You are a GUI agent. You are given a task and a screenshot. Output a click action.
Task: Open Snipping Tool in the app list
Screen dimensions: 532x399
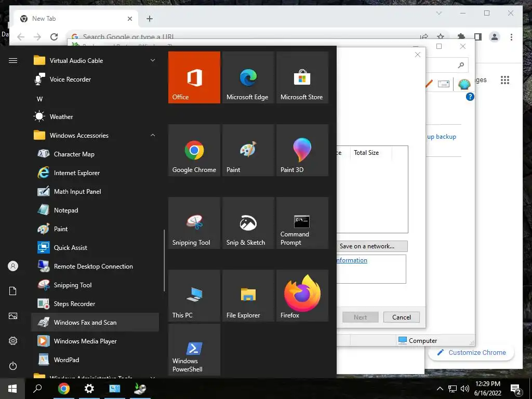coord(95,285)
